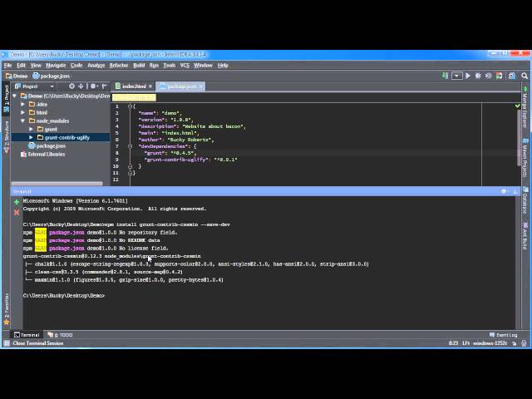Select package.json in the project tree
Screen dimensions: 532x399
[x=47, y=145]
